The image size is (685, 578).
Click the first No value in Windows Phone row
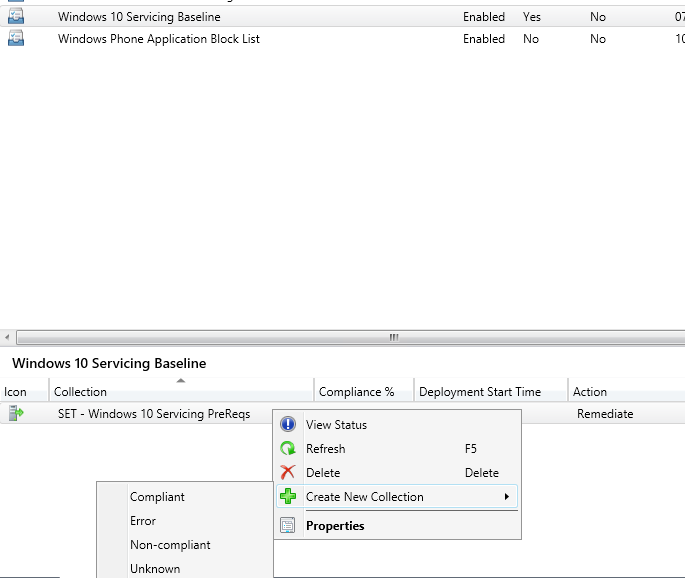pos(531,38)
